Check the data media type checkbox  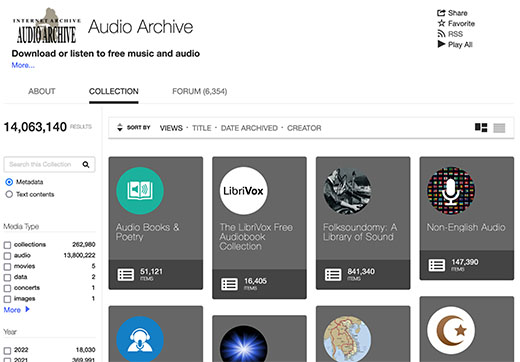[7, 277]
